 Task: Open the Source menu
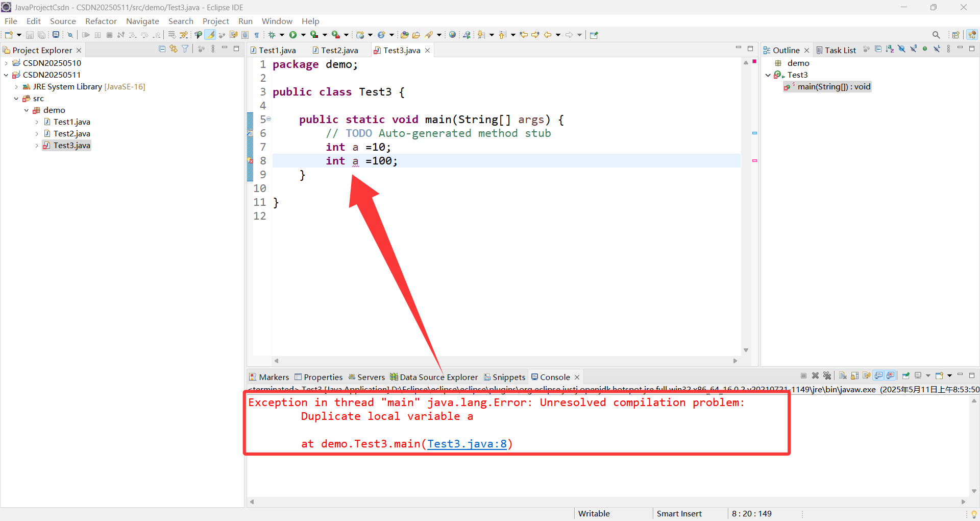point(63,21)
